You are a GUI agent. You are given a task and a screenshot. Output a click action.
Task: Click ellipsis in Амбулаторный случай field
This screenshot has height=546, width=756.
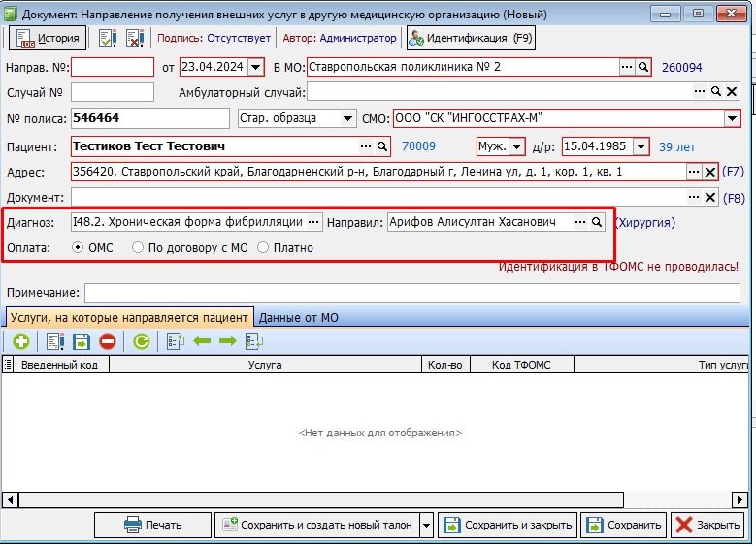tap(700, 91)
